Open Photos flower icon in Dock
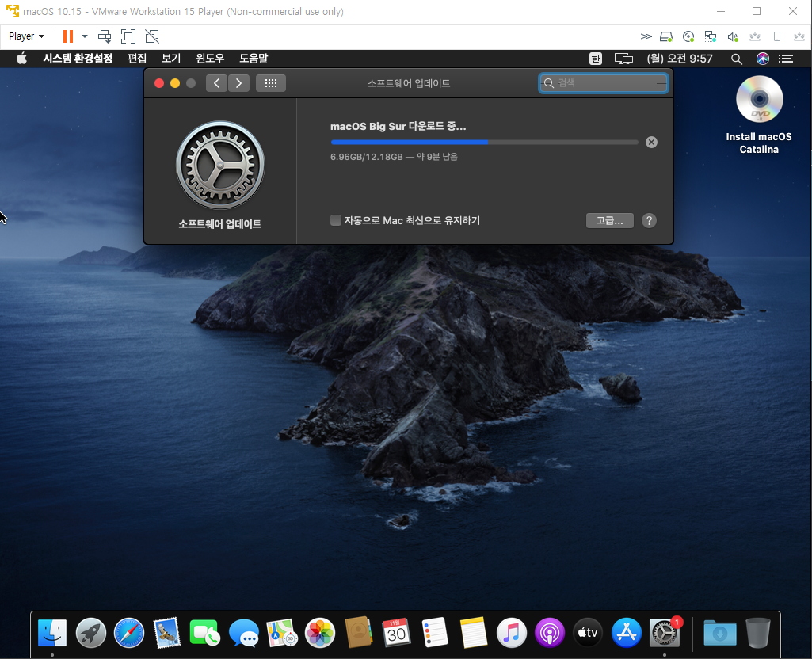Viewport: 812px width, 659px height. (319, 633)
